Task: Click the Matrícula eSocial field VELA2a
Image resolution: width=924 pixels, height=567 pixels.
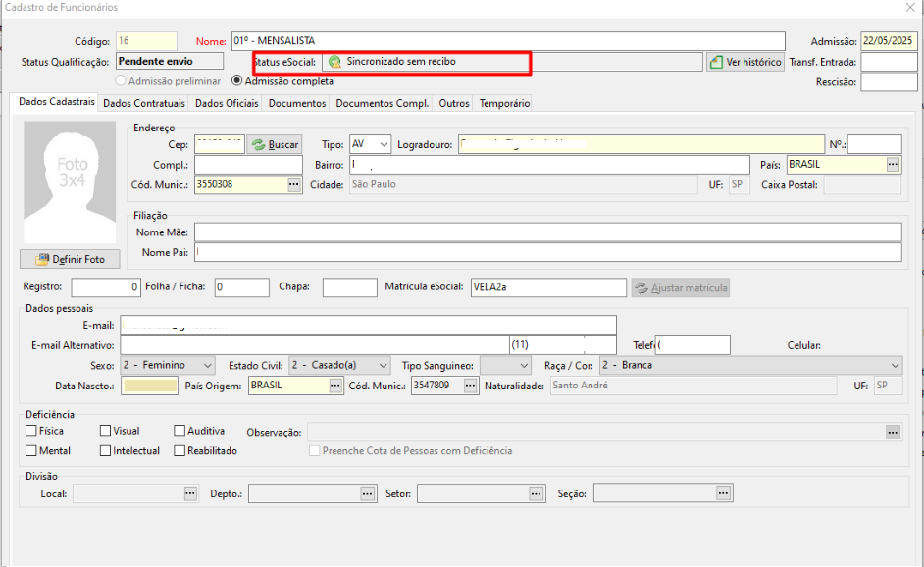Action: click(x=548, y=287)
